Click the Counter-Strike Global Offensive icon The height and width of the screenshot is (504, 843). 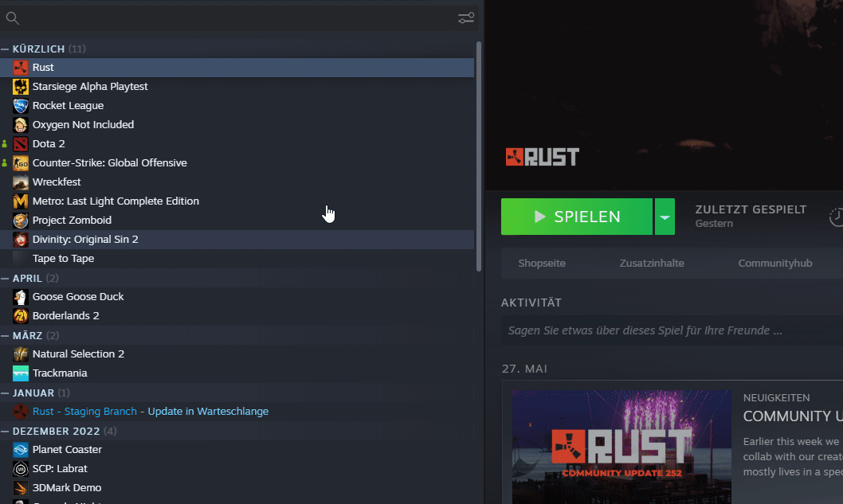pyautogui.click(x=21, y=162)
